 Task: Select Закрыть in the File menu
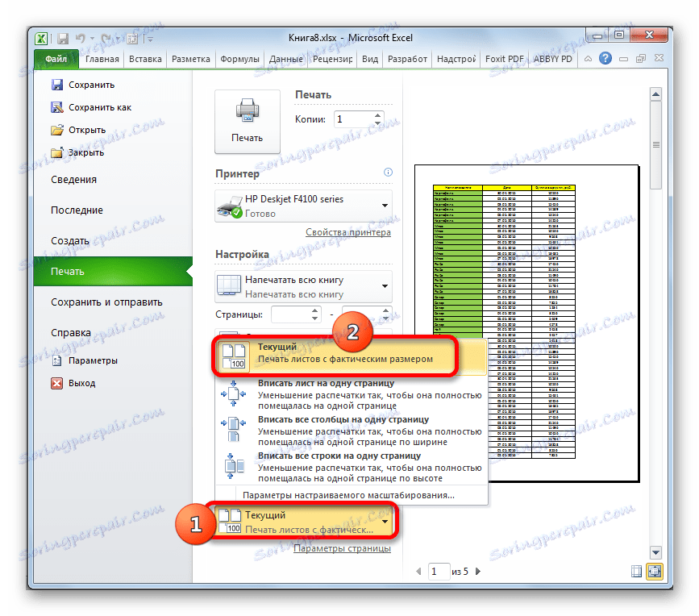click(77, 152)
